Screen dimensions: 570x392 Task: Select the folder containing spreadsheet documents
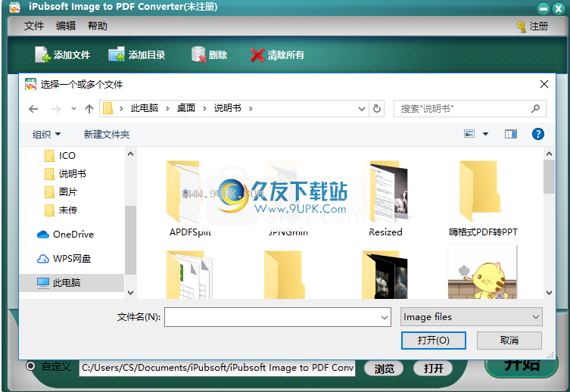[189, 275]
